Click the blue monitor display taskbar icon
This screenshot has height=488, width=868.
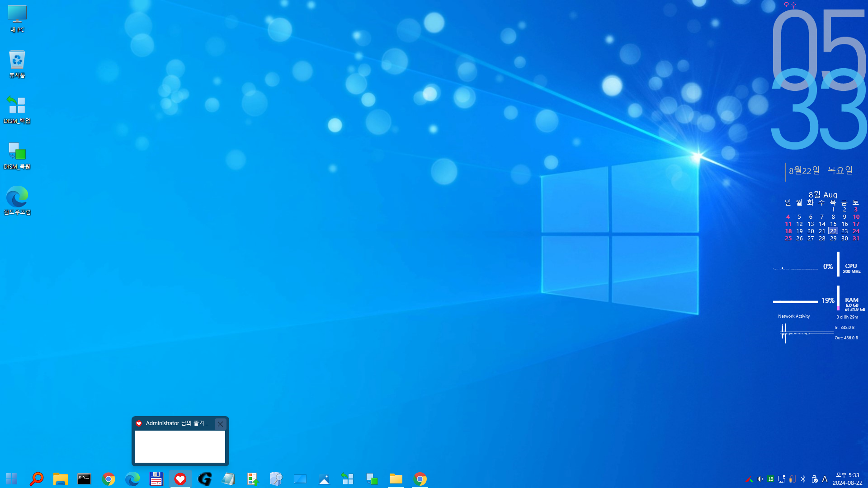click(300, 479)
